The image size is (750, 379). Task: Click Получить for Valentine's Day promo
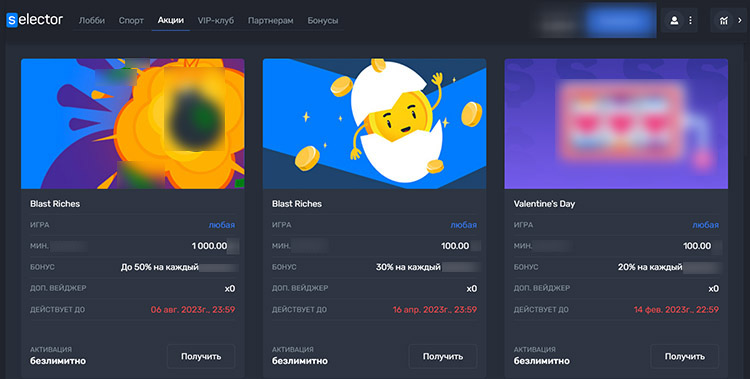coord(684,357)
